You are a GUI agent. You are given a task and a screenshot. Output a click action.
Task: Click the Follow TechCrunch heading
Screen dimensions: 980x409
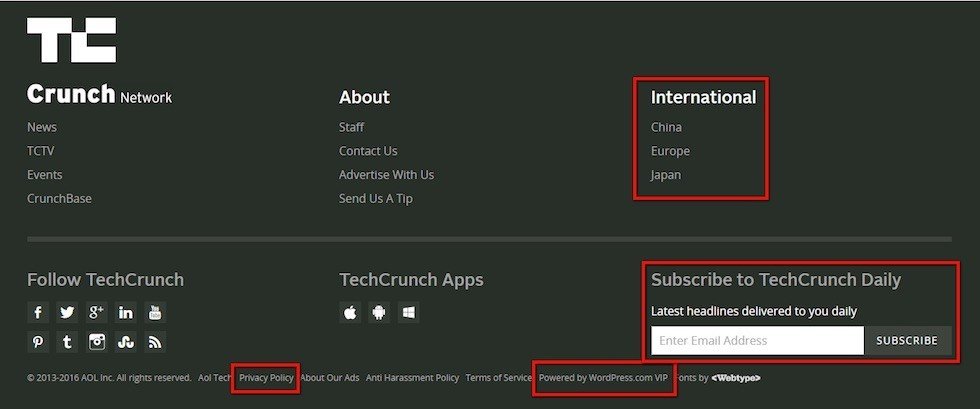[x=106, y=280]
